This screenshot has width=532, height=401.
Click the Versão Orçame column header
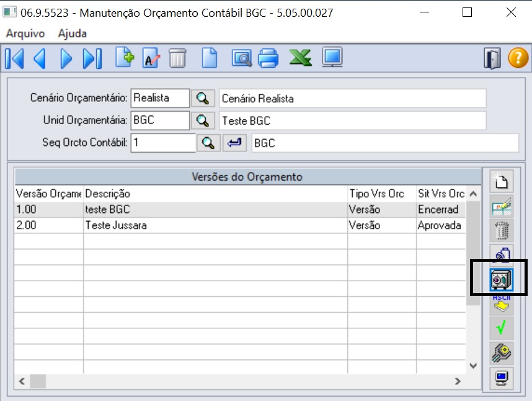click(48, 194)
